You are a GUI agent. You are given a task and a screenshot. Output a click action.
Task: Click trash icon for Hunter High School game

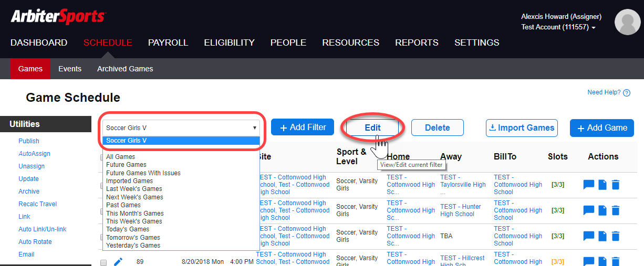(x=616, y=210)
